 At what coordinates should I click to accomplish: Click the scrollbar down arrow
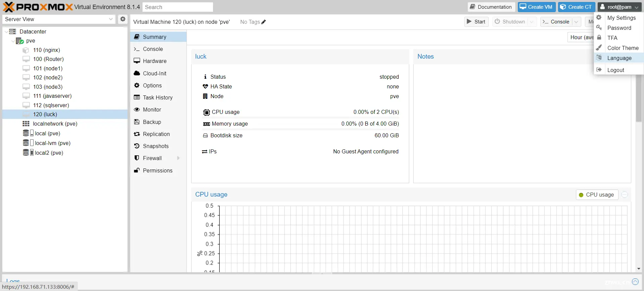pos(639,269)
